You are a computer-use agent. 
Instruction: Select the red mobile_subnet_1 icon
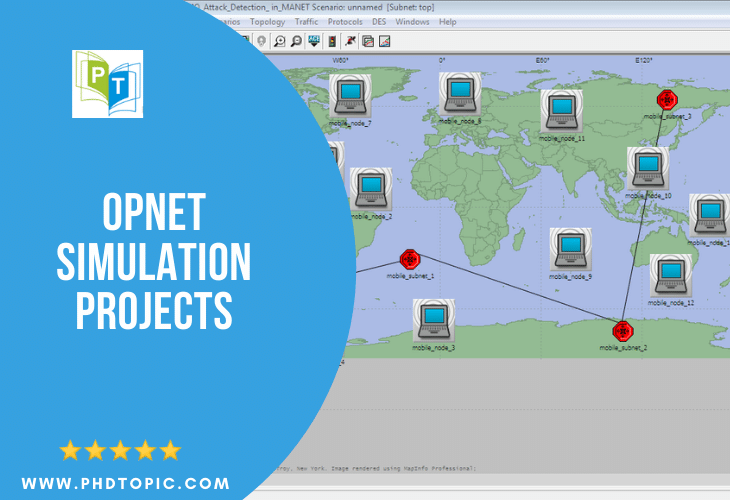pyautogui.click(x=410, y=259)
